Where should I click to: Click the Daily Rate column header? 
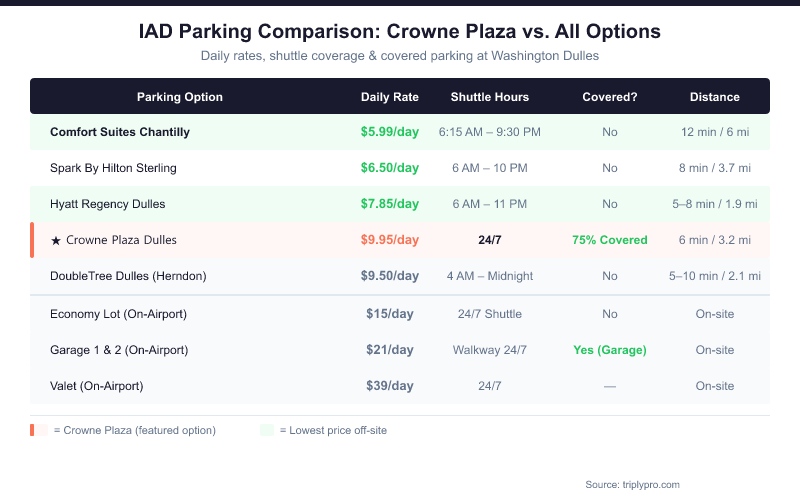click(390, 97)
